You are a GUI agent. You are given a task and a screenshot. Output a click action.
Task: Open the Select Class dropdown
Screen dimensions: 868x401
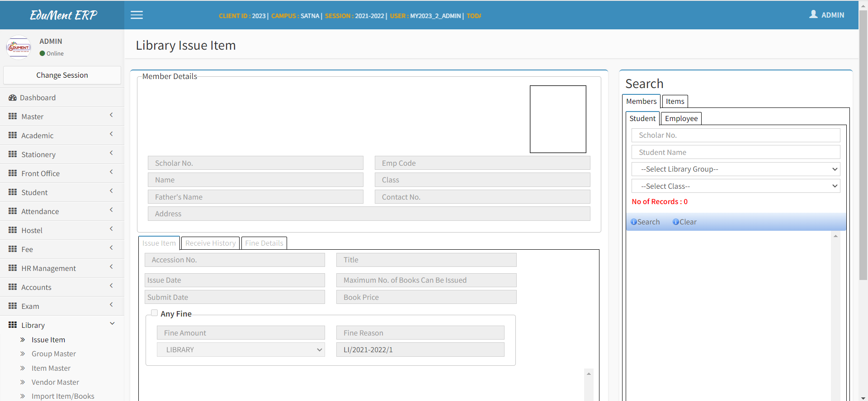point(736,186)
